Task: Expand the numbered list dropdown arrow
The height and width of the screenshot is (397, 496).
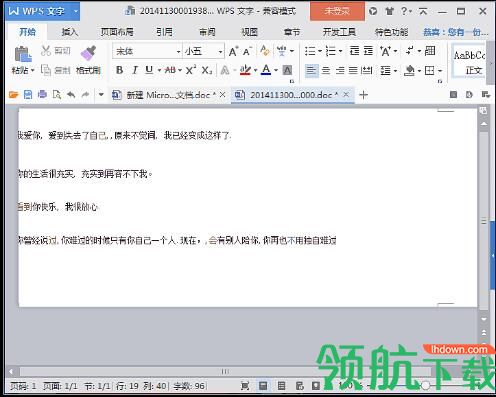Action: pos(340,51)
